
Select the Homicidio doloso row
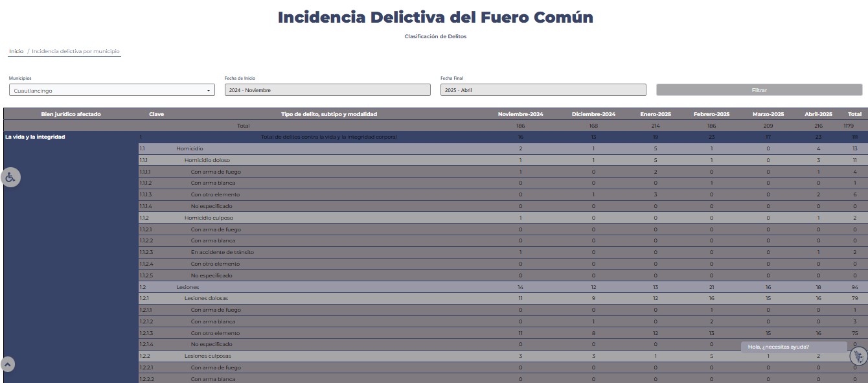click(x=207, y=160)
